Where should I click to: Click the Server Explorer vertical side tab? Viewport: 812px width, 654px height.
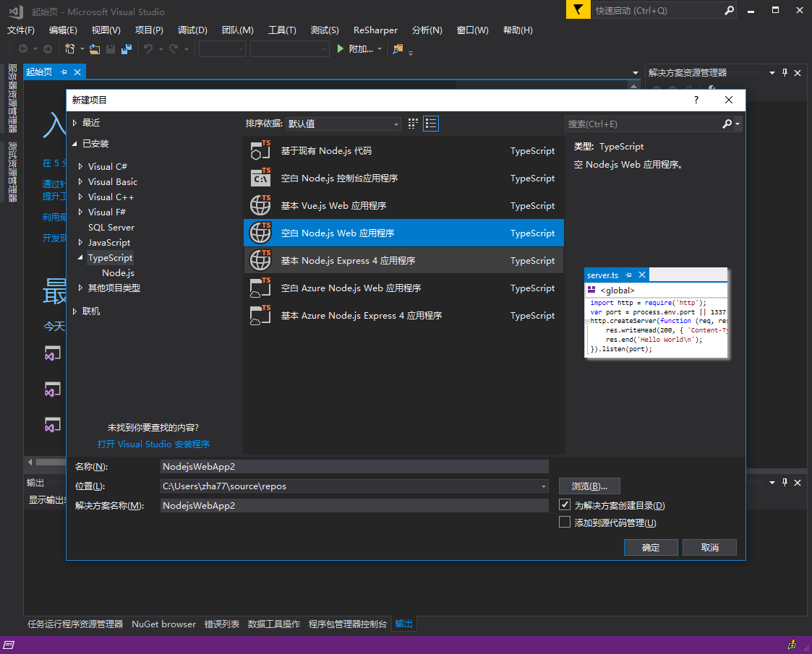pos(12,98)
